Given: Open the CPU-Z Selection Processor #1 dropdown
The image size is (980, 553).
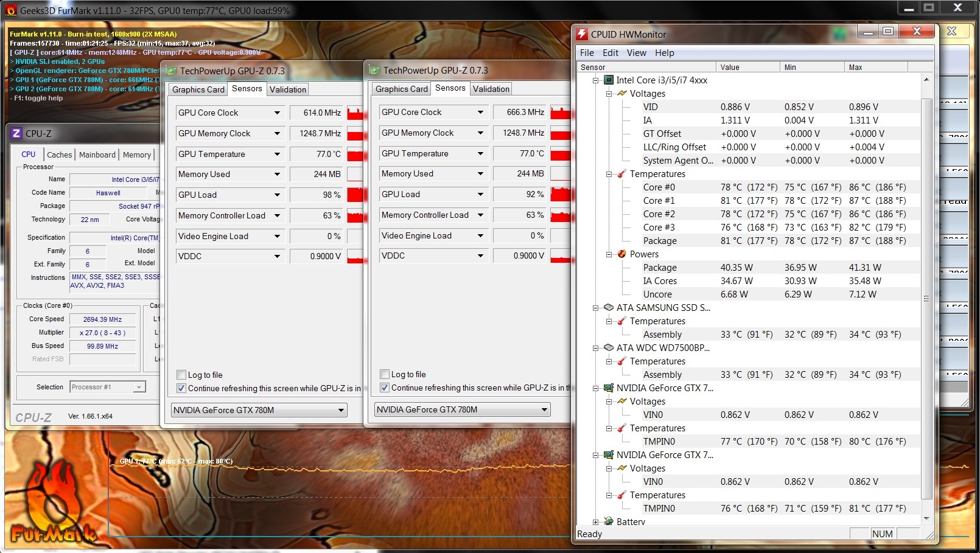Looking at the screenshot, I should (139, 387).
